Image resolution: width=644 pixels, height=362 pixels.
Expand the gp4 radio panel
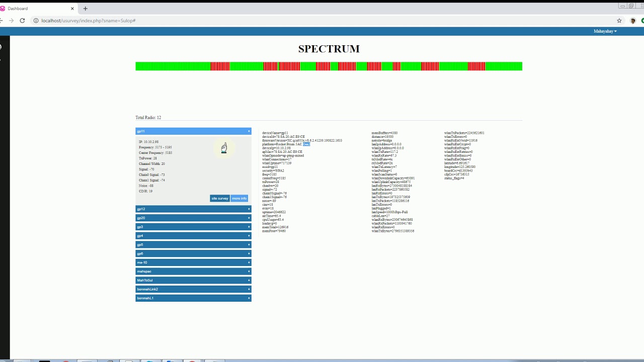click(193, 236)
